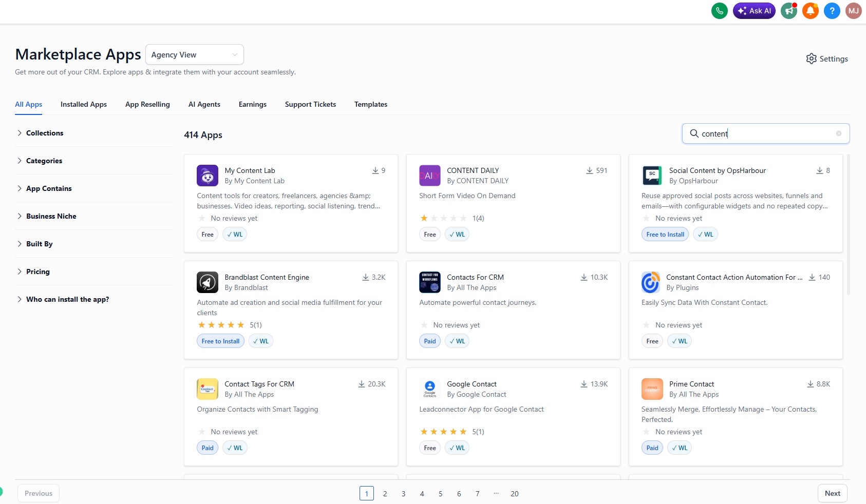Click the Contact Tags For CRM logo

[x=208, y=389]
